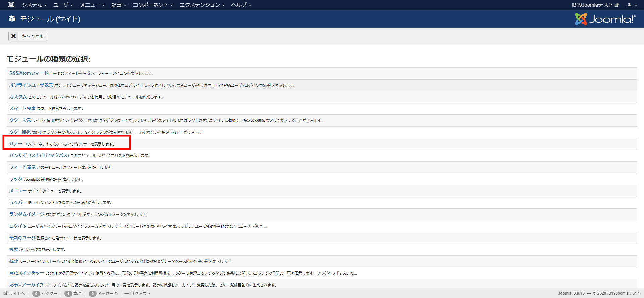Click the visitor count badge beside ビジター
The image size is (644, 298).
36,294
